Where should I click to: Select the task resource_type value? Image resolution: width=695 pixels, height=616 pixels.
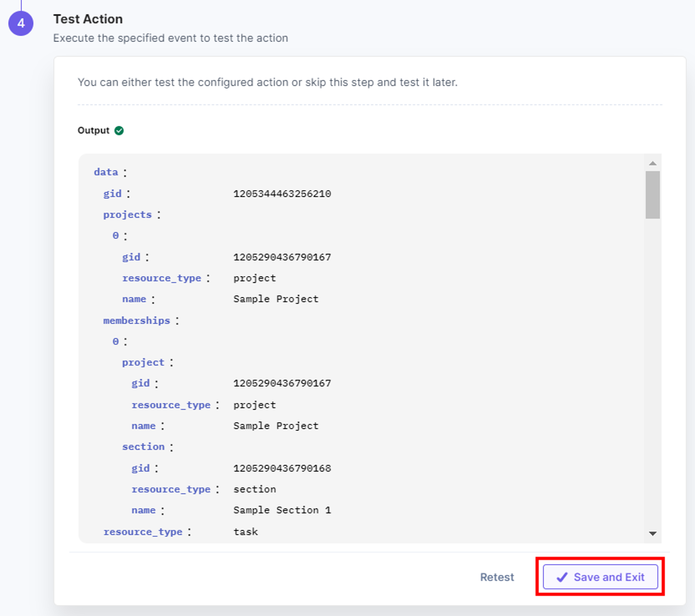pos(245,532)
